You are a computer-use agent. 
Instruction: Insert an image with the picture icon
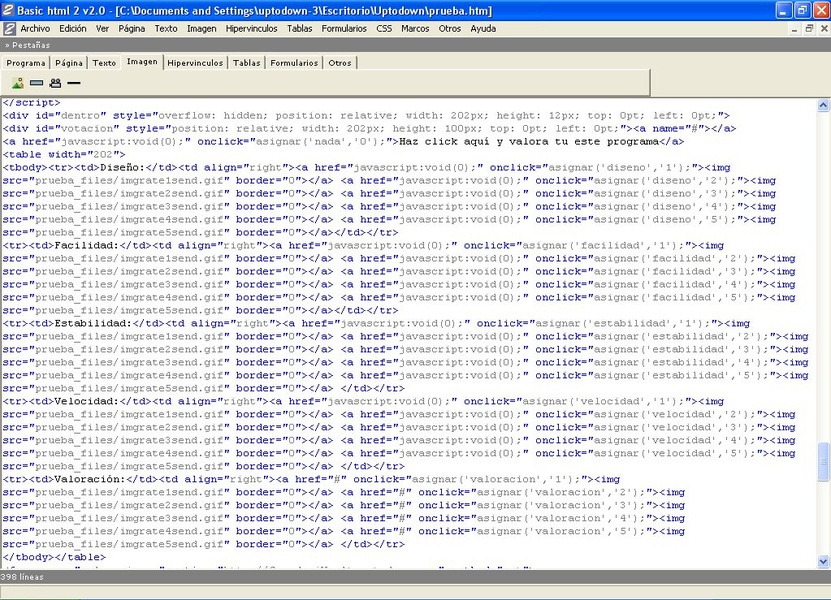click(x=18, y=83)
